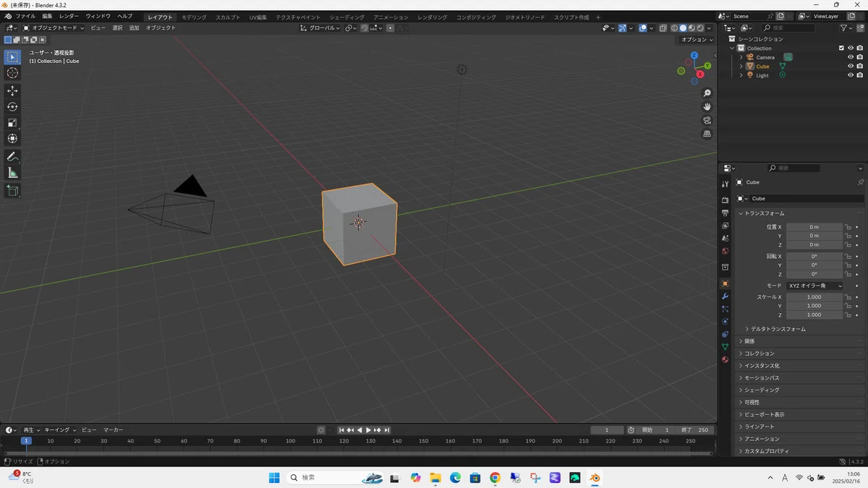This screenshot has height=488, width=868.
Task: Toggle Camera visibility eye in outliner
Action: (851, 57)
